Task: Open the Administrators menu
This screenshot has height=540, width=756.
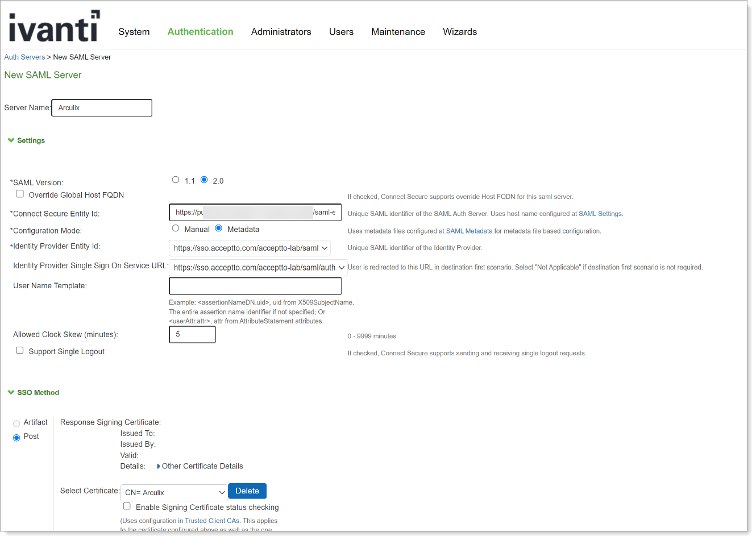Action: (x=281, y=32)
